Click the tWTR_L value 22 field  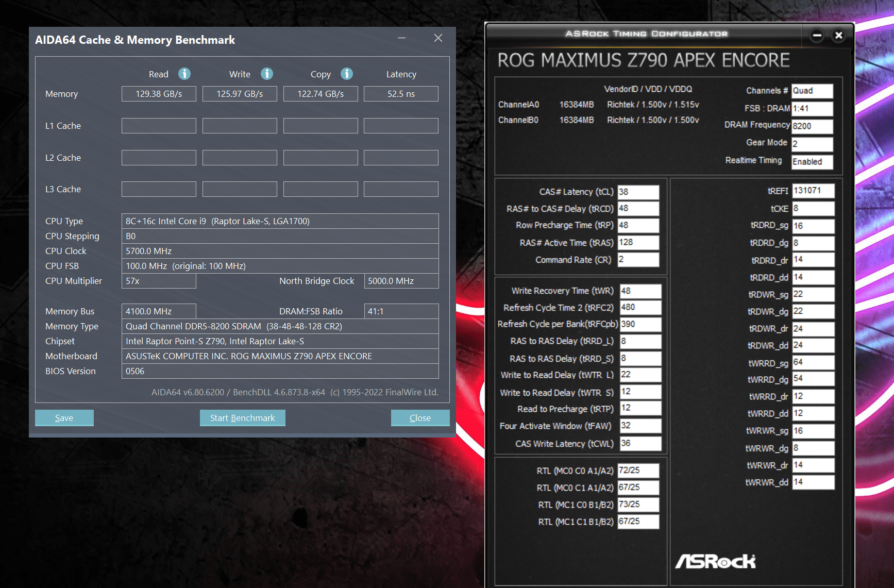[x=640, y=375]
